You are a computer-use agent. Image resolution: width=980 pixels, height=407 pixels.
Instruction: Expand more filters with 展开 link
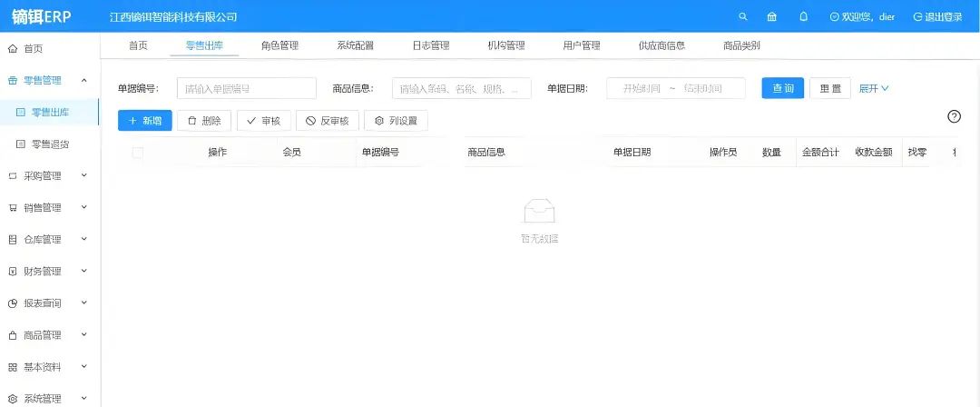[x=873, y=88]
